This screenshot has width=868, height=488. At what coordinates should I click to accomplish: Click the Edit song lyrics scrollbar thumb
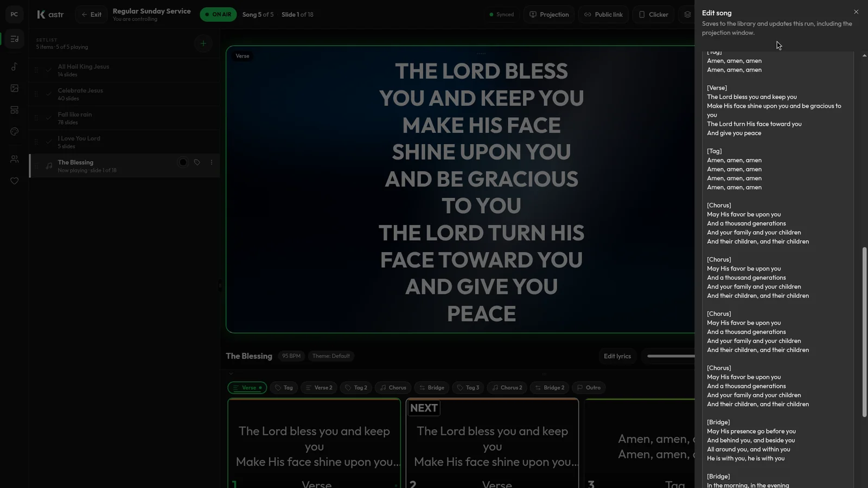pyautogui.click(x=864, y=332)
